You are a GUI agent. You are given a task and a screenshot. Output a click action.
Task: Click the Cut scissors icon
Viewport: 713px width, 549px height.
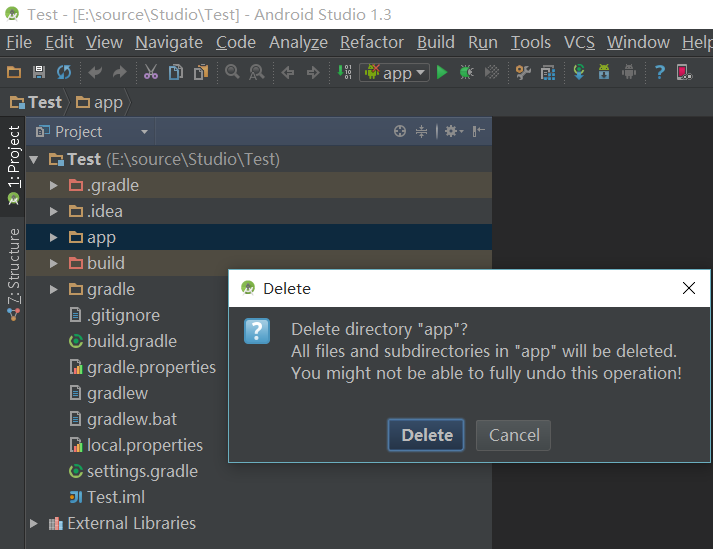[x=151, y=72]
